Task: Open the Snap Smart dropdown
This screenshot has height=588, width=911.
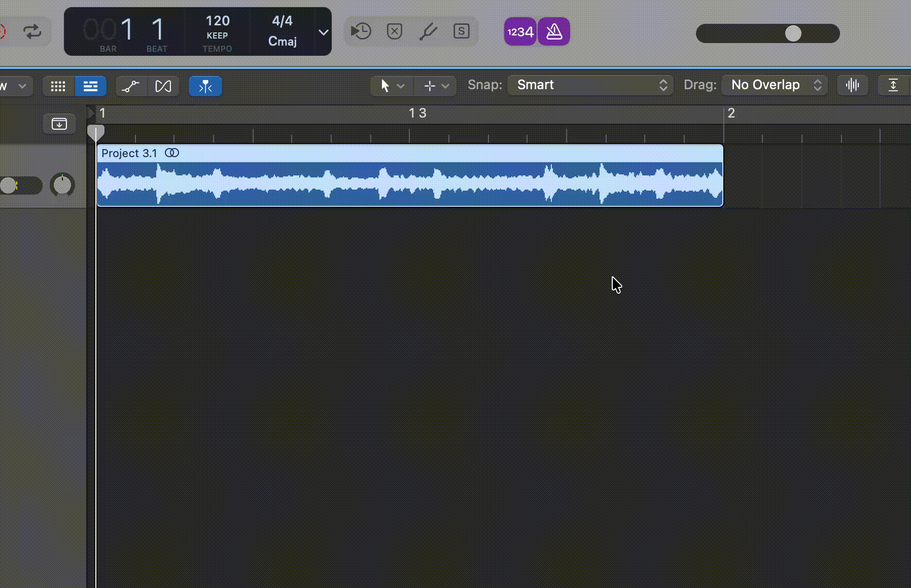Action: coord(590,85)
